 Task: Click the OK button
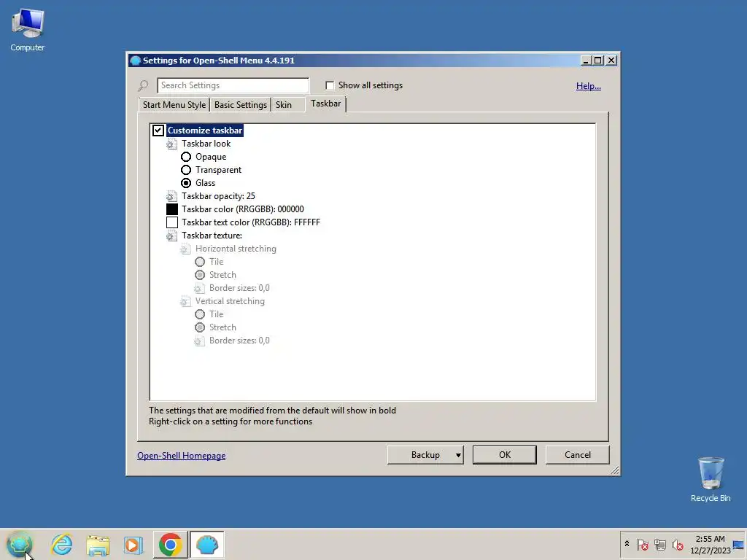pos(505,455)
